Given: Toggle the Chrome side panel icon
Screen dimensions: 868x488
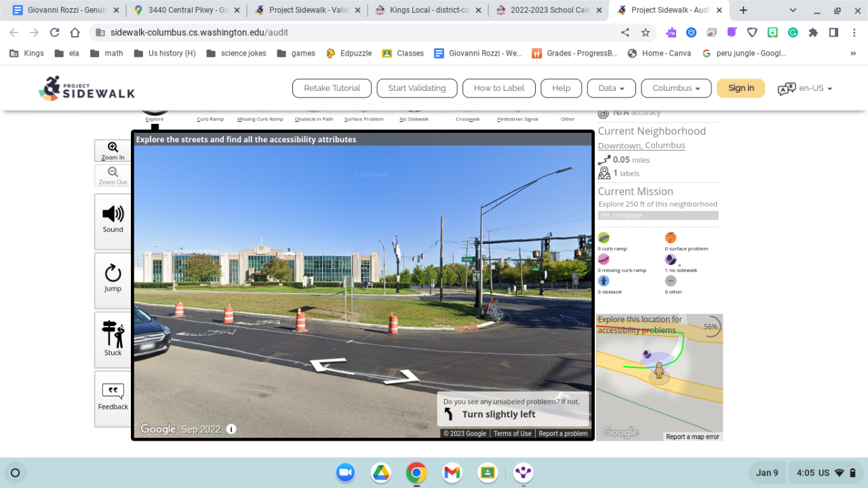Looking at the screenshot, I should 833,33.
